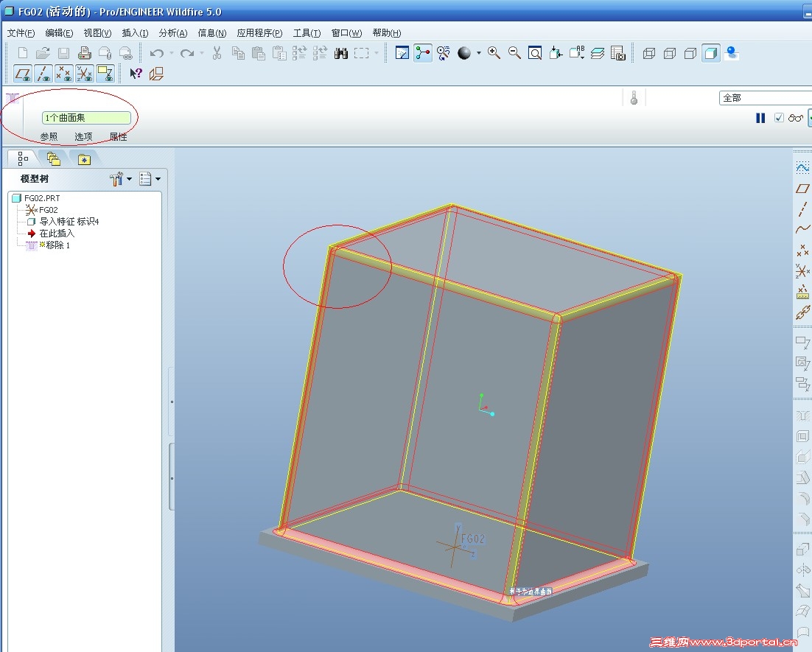Zoom out with the magnifier minus icon
Viewport: 812px width, 652px height.
click(514, 53)
